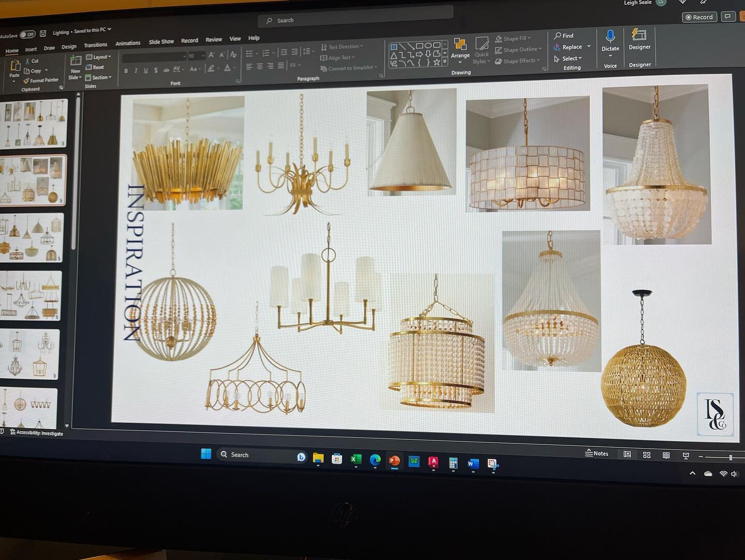
Task: Expand the Section dropdown
Action: point(98,78)
